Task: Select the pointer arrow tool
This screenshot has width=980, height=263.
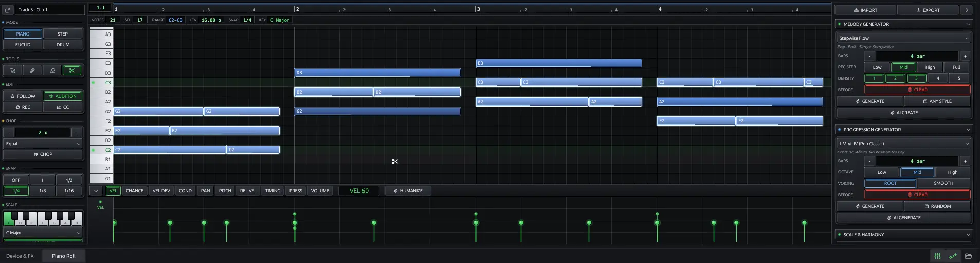Action: [x=12, y=71]
